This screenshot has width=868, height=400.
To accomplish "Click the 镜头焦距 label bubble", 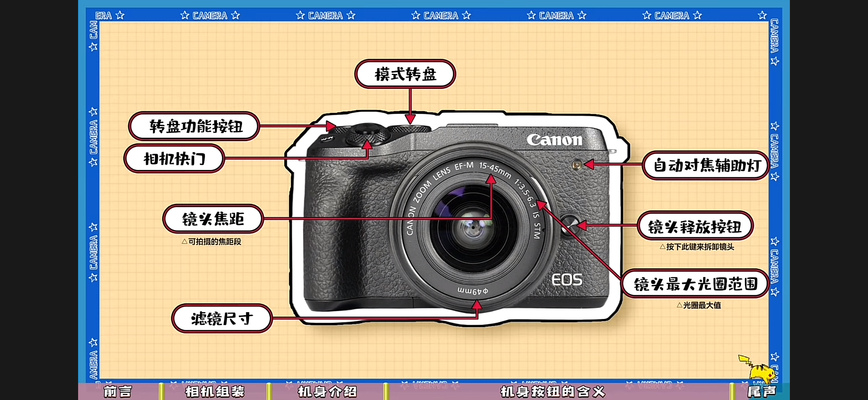I will click(x=213, y=219).
